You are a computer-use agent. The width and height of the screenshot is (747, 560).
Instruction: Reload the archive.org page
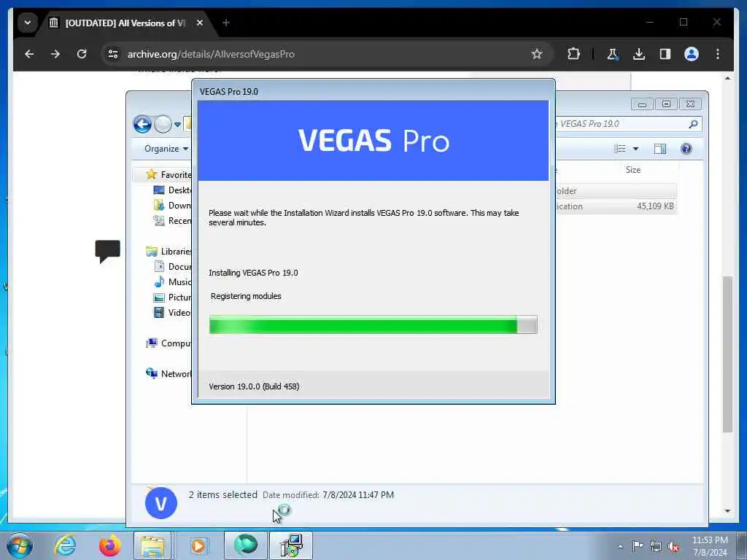[x=82, y=54]
